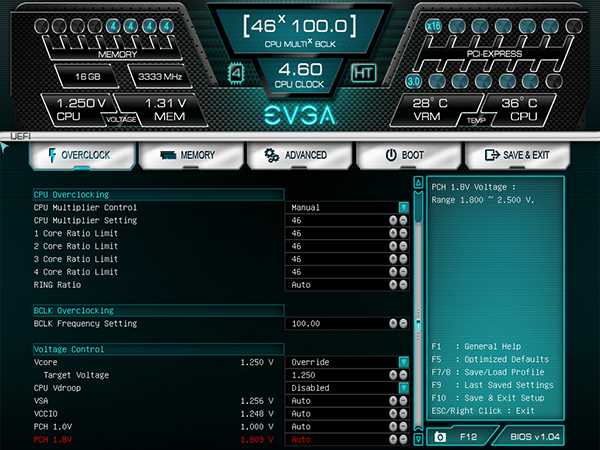Select the BCLK Frequency 100.00 field
This screenshot has width=600, height=450.
(347, 324)
